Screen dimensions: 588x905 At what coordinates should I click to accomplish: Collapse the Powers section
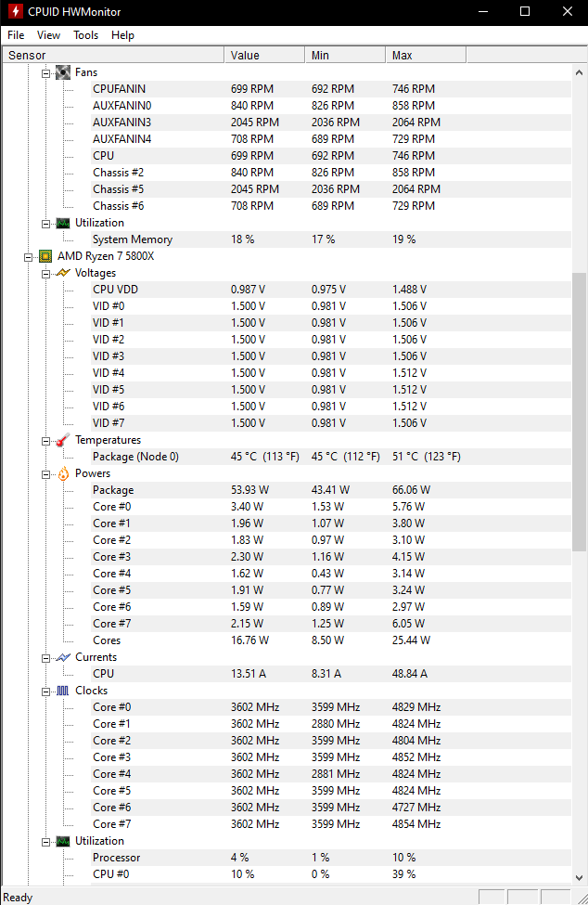click(x=46, y=475)
